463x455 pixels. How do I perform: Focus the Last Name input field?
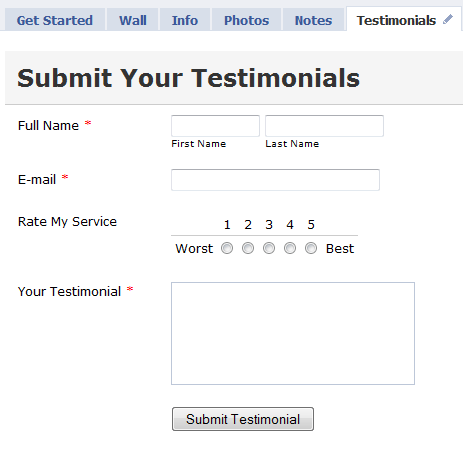[x=324, y=126]
